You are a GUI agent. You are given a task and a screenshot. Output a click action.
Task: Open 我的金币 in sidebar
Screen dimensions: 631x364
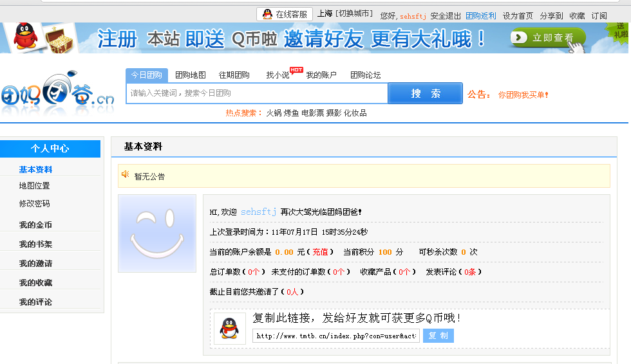35,225
